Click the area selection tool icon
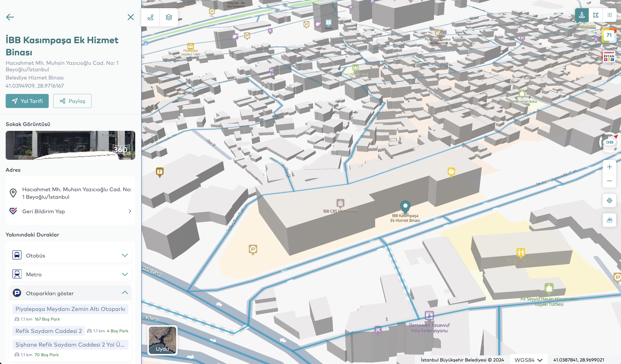Image resolution: width=621 pixels, height=364 pixels. coord(596,15)
